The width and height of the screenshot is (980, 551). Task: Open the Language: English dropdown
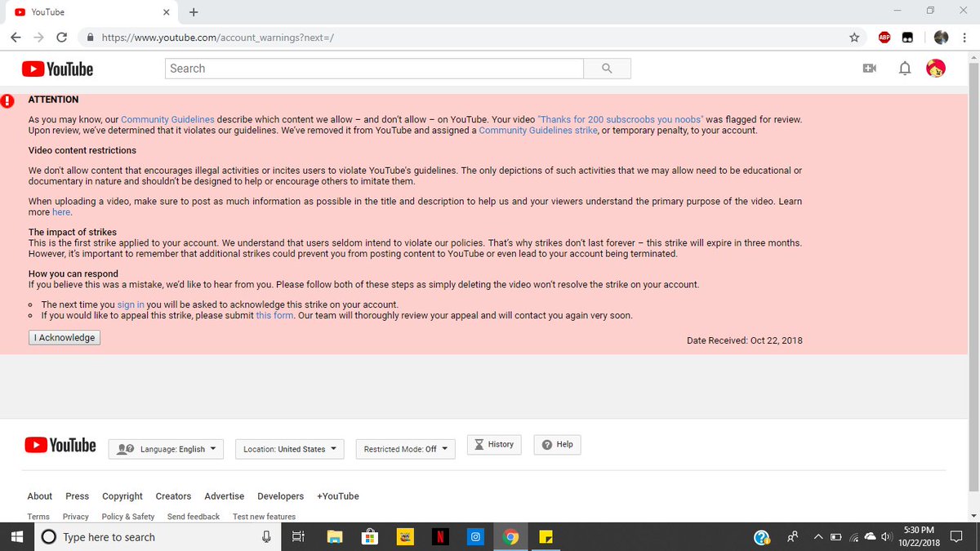point(166,449)
